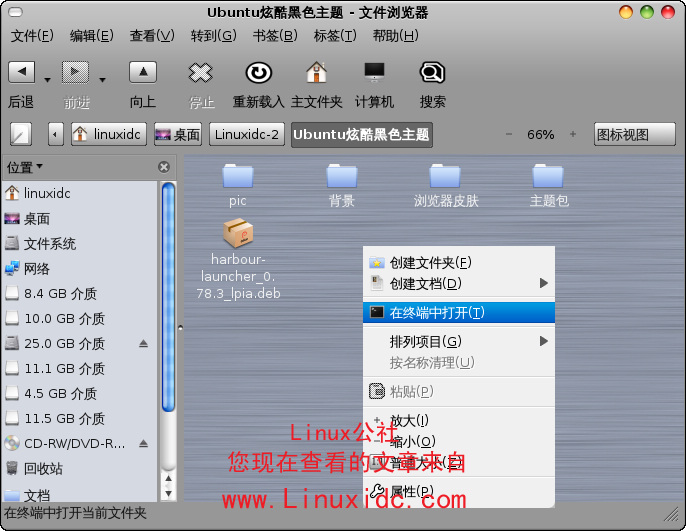Select the 主题包 folder icon

click(548, 176)
